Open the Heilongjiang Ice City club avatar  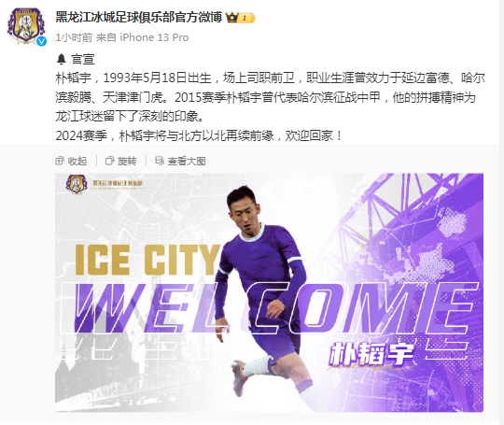tap(27, 26)
